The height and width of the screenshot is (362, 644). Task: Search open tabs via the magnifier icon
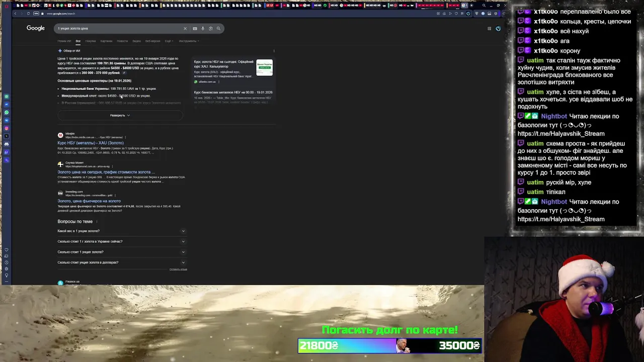click(x=484, y=6)
